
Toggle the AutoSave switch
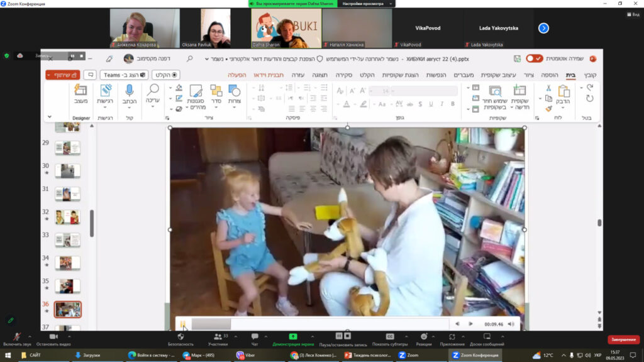pos(535,58)
